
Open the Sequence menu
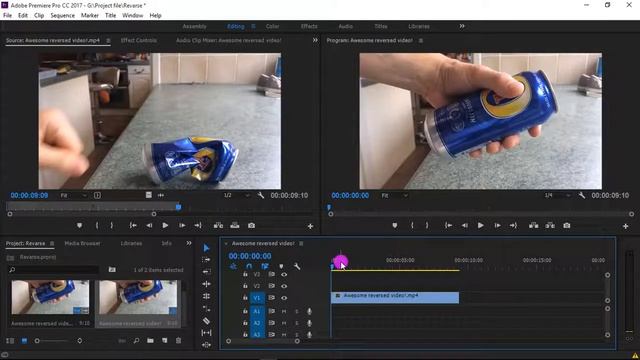coord(62,16)
